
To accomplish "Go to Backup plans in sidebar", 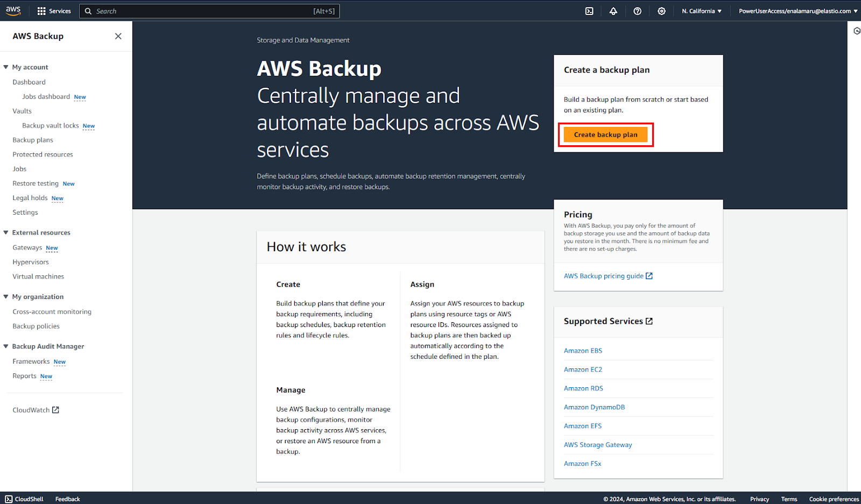I will (x=33, y=140).
